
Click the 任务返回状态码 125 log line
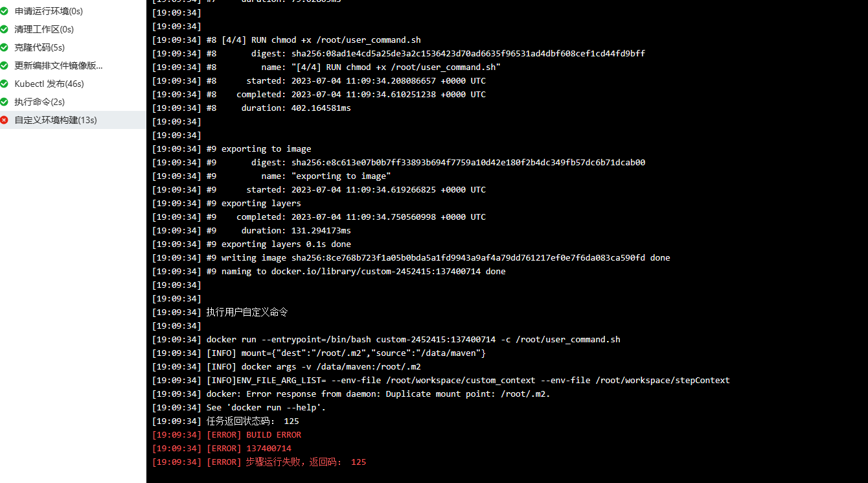pyautogui.click(x=225, y=421)
